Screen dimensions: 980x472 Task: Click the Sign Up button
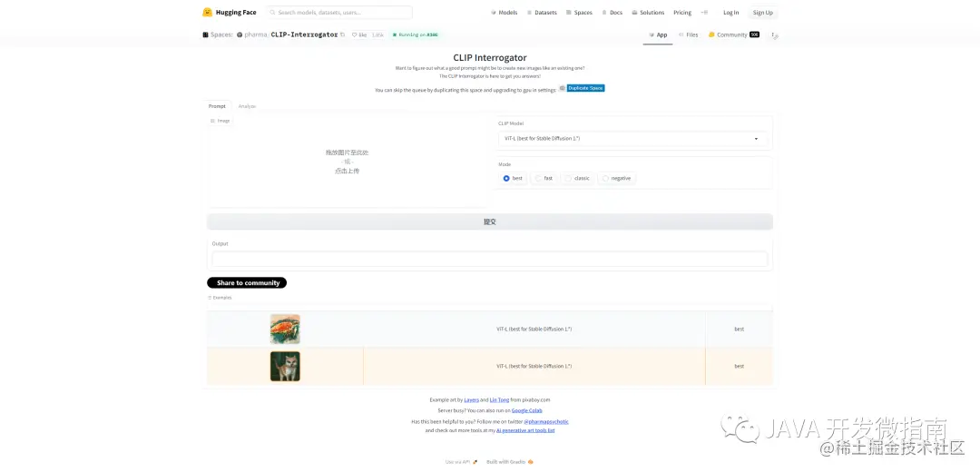tap(762, 13)
